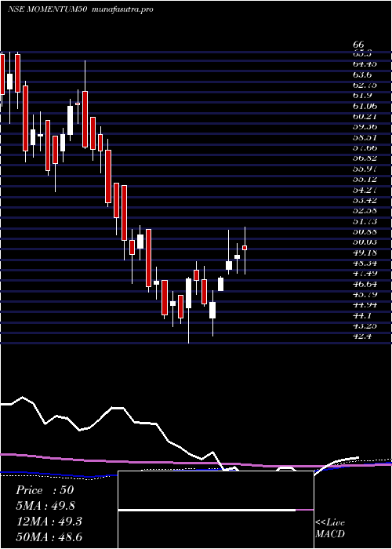Click the 43.25 price axis label
Viewport: 392px width, 549px height.
pos(365,326)
